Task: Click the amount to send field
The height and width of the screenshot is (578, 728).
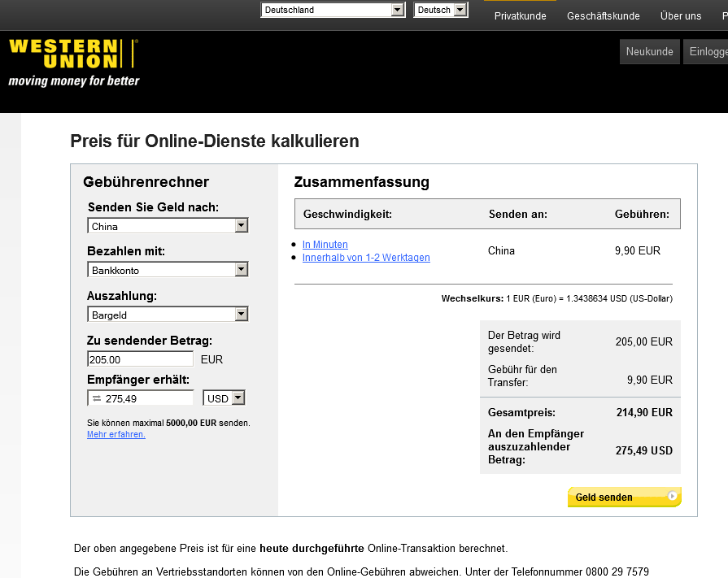Action: (x=140, y=359)
